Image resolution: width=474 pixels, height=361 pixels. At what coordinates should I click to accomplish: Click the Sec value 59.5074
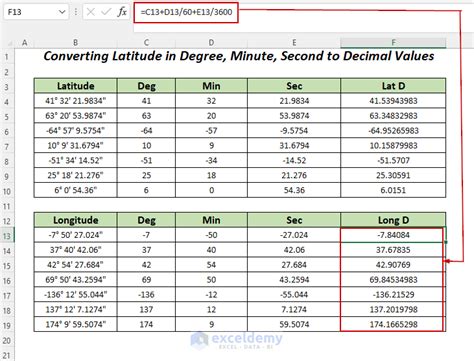coord(294,324)
